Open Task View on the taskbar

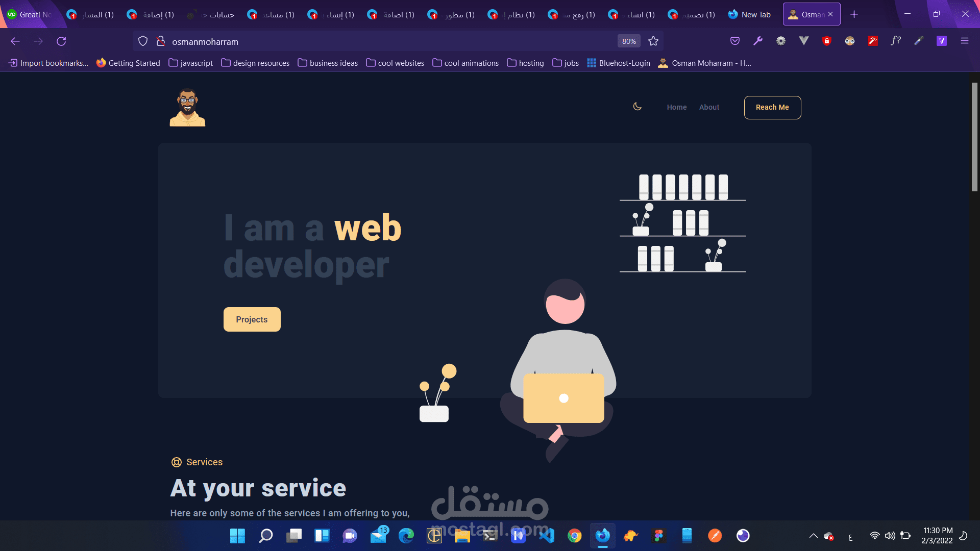pyautogui.click(x=293, y=536)
